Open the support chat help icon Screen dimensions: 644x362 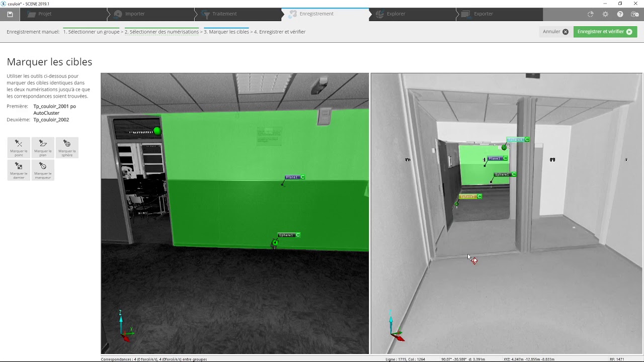tap(635, 14)
